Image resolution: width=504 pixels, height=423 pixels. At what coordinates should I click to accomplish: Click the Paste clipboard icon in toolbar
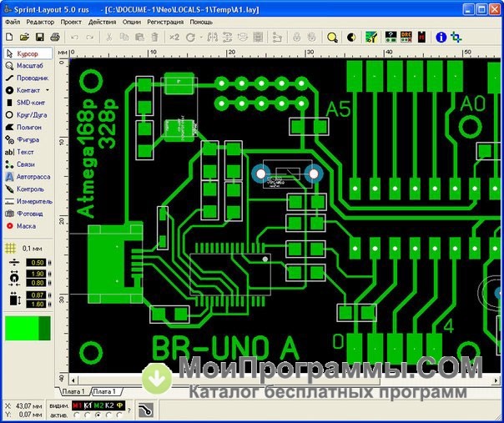[x=139, y=38]
